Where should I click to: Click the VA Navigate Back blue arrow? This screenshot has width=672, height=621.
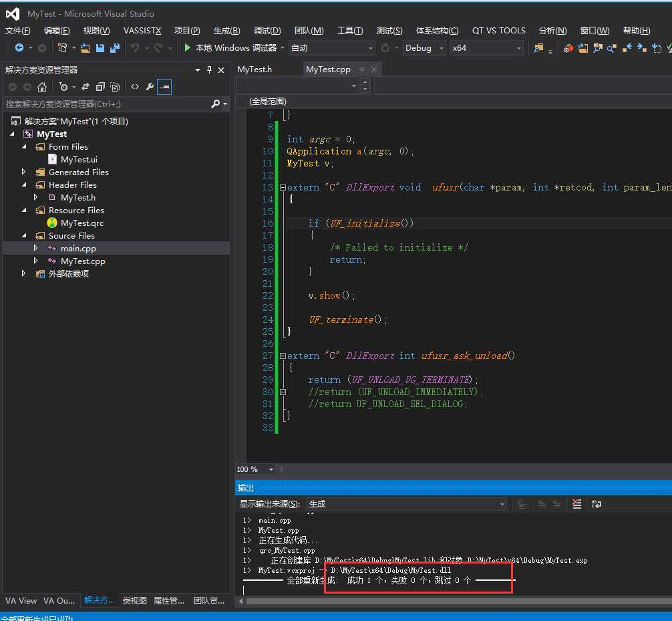tap(627, 48)
